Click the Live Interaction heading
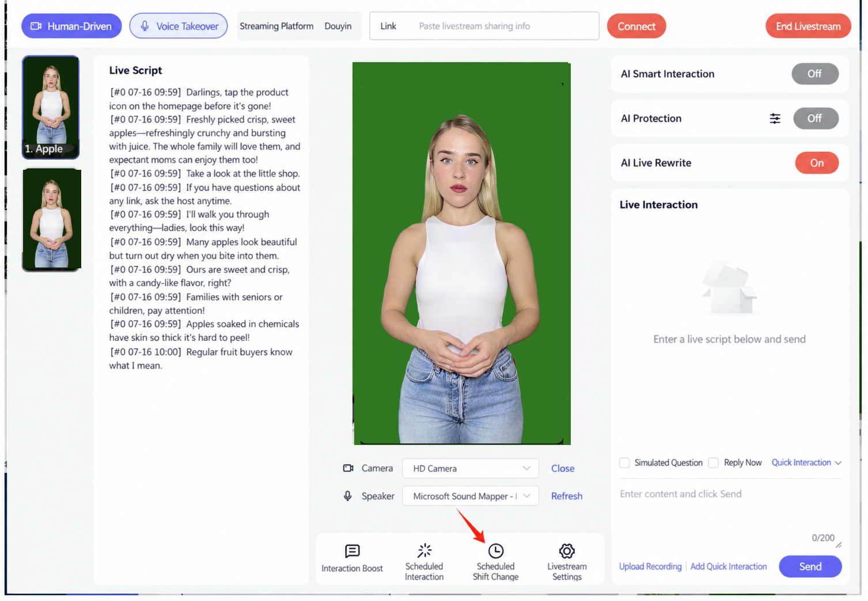The width and height of the screenshot is (868, 601). click(x=658, y=204)
